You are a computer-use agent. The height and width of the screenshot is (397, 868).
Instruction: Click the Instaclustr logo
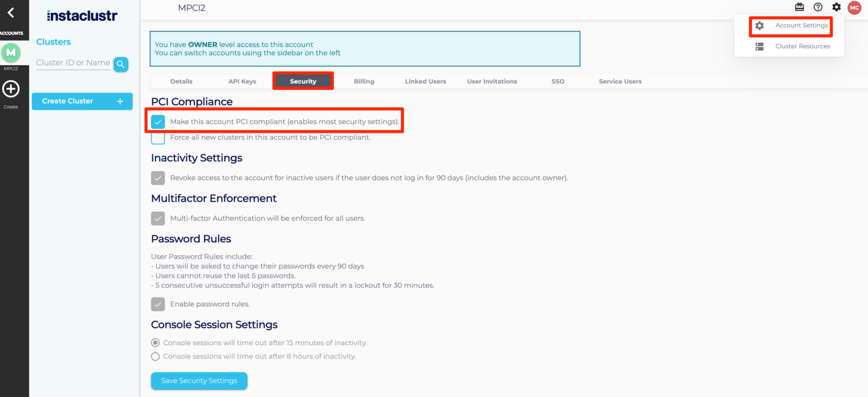[x=82, y=15]
